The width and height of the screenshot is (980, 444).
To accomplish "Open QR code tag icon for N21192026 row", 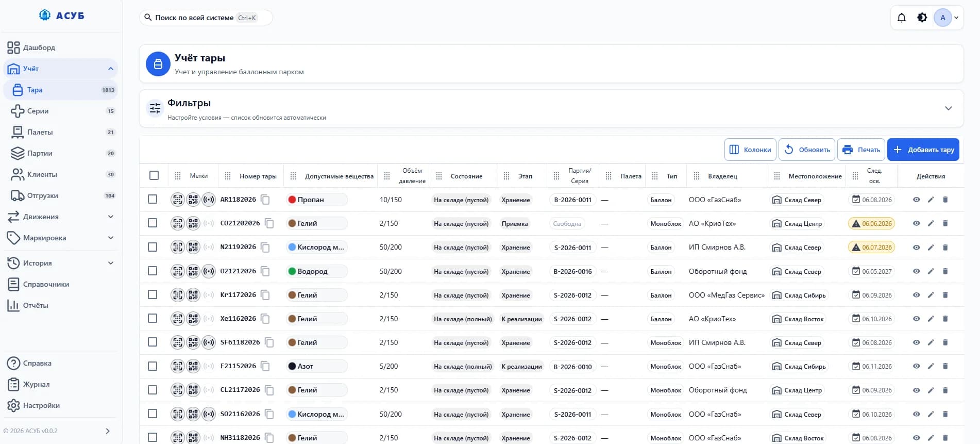I will pyautogui.click(x=193, y=247).
